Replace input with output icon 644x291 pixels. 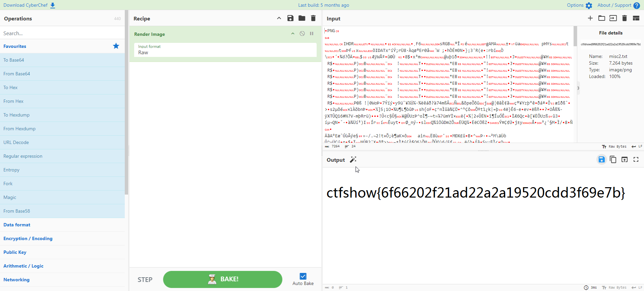pyautogui.click(x=625, y=160)
